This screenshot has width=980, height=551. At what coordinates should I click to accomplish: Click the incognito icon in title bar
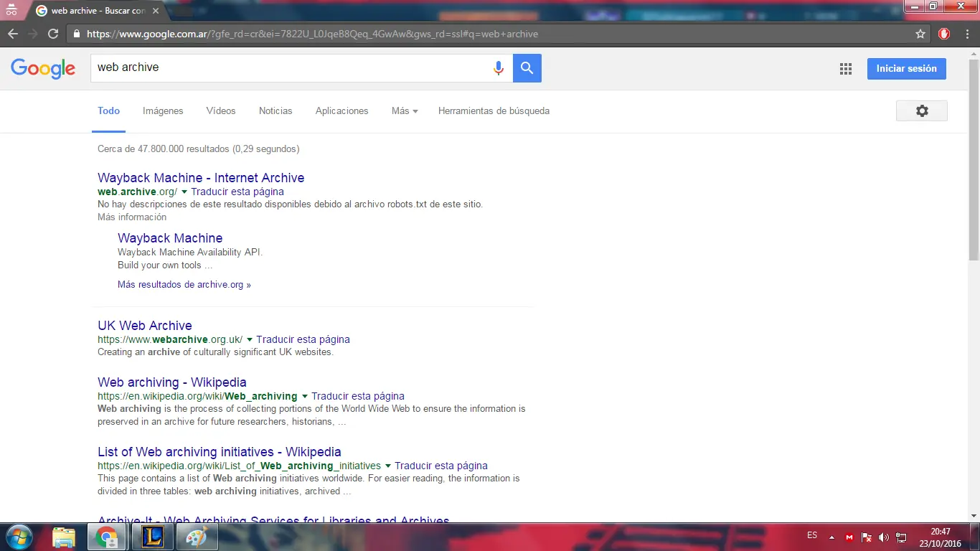click(11, 11)
